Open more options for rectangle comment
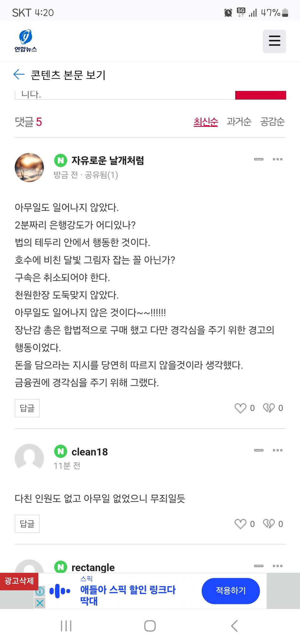300x644 pixels. (x=277, y=566)
